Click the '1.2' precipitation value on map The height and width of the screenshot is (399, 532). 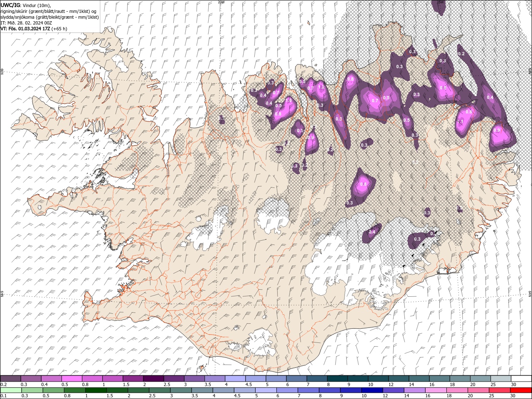click(x=321, y=88)
